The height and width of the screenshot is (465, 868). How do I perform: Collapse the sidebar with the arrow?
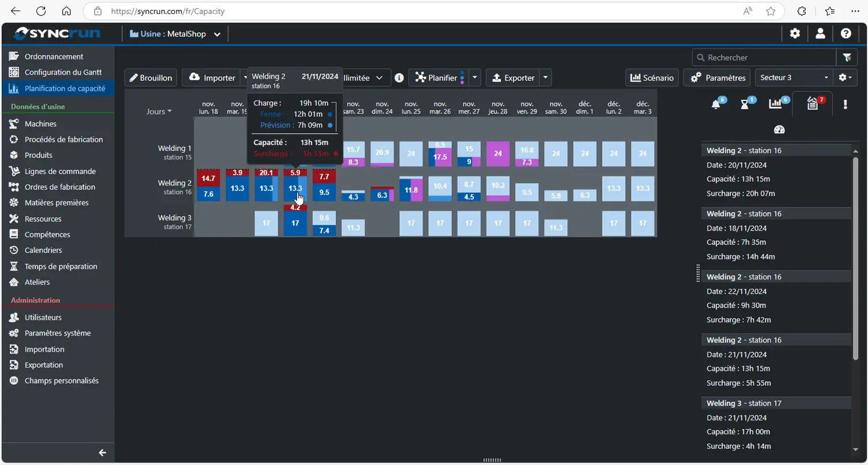pos(102,453)
